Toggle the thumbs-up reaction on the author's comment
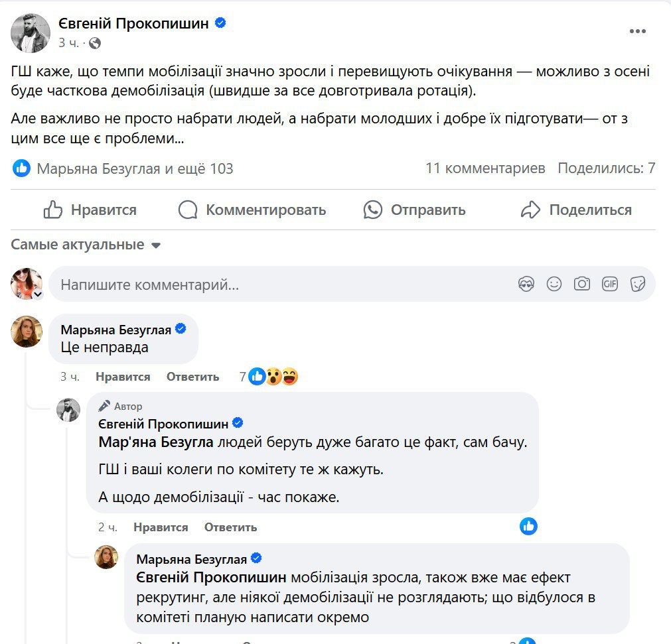Viewport: 671px width, 644px height. click(x=529, y=527)
